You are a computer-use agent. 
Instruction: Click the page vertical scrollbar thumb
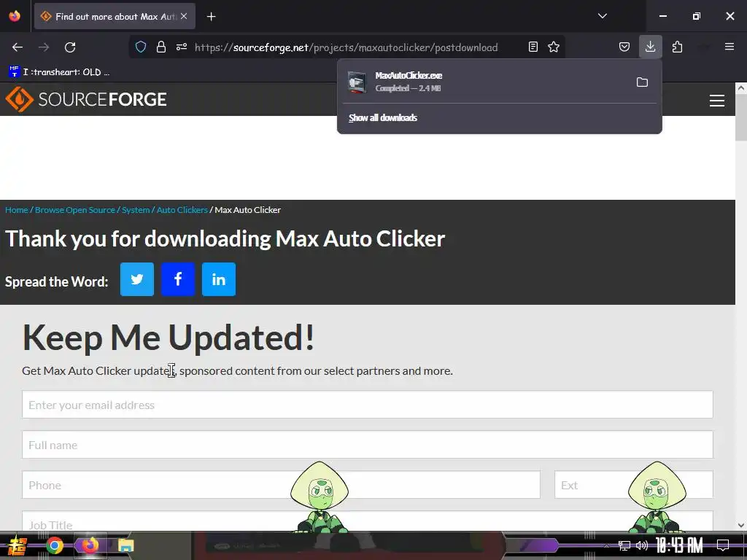coord(741,117)
